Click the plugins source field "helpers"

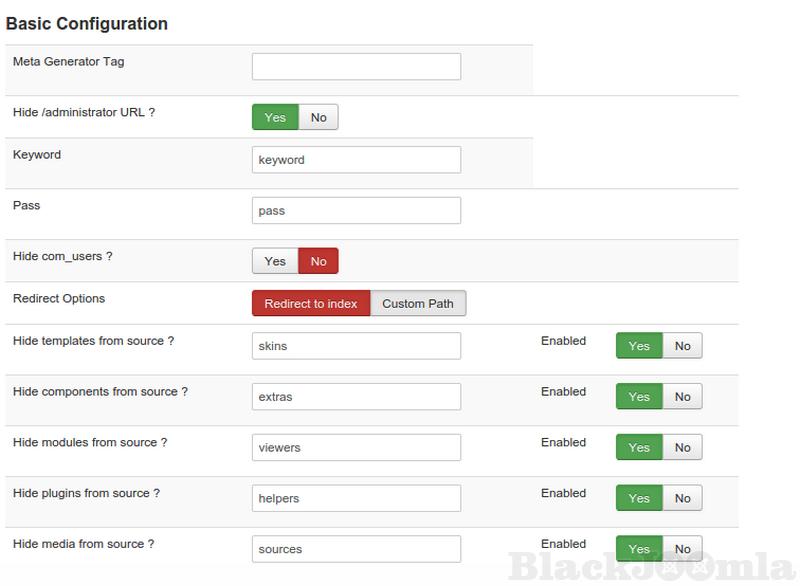356,498
